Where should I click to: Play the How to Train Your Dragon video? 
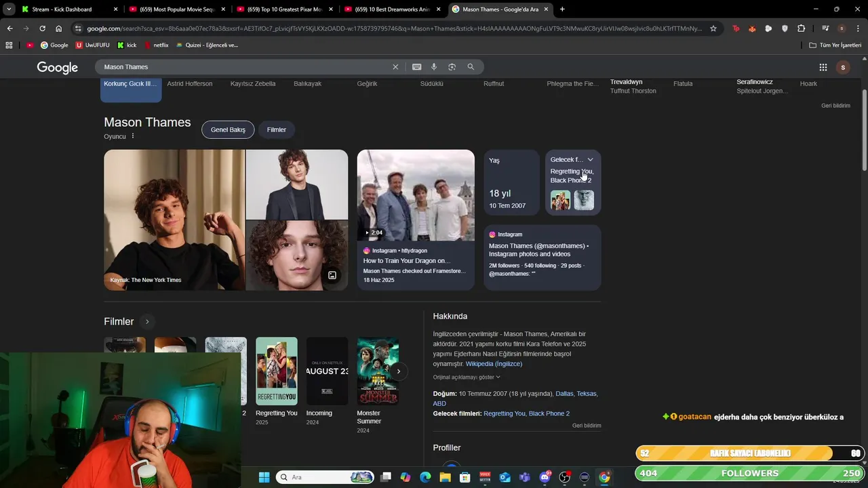coord(416,195)
